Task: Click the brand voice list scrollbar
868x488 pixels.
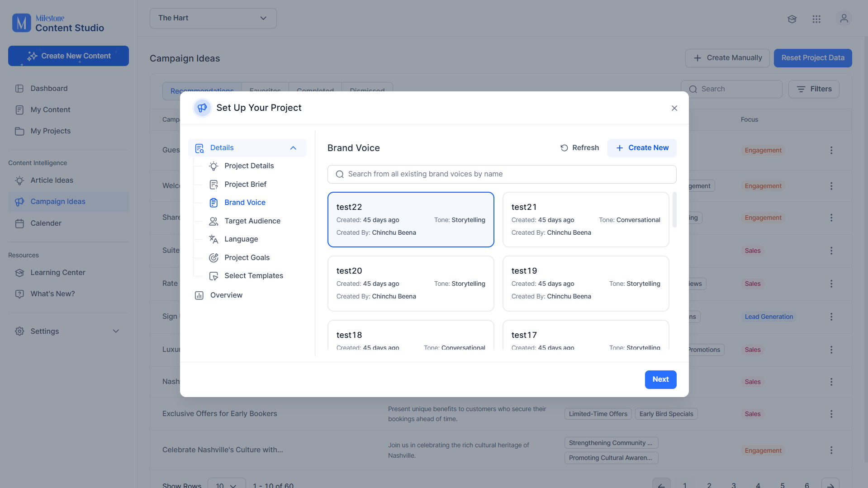Action: pyautogui.click(x=674, y=209)
